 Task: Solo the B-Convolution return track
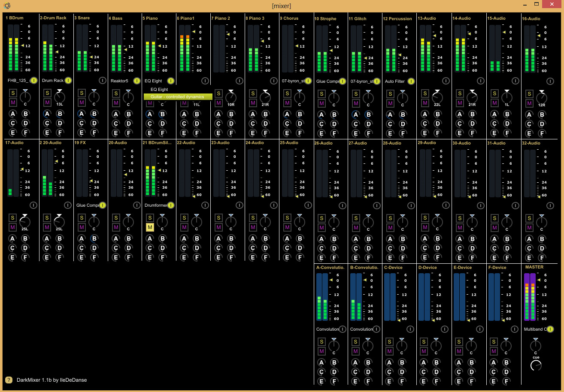click(355, 342)
